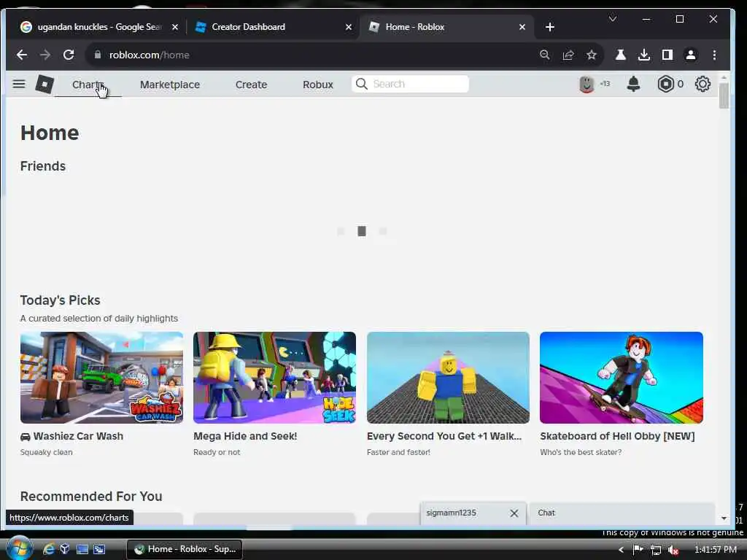Open the Robux balance icon
Screen dimensions: 747x560
pyautogui.click(x=665, y=84)
